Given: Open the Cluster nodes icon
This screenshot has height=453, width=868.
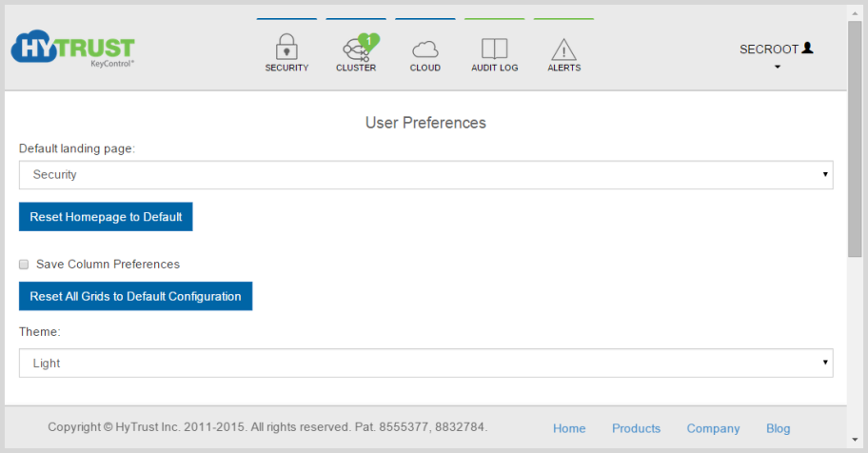Looking at the screenshot, I should [x=355, y=50].
